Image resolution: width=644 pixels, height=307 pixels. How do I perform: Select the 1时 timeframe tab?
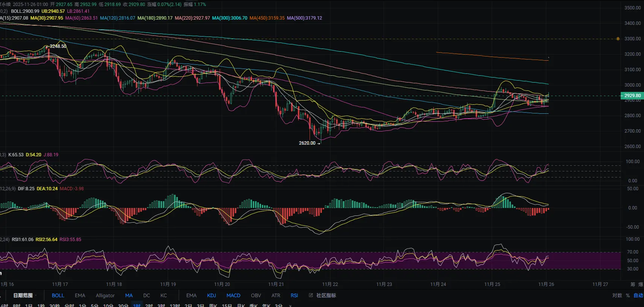click(137, 305)
